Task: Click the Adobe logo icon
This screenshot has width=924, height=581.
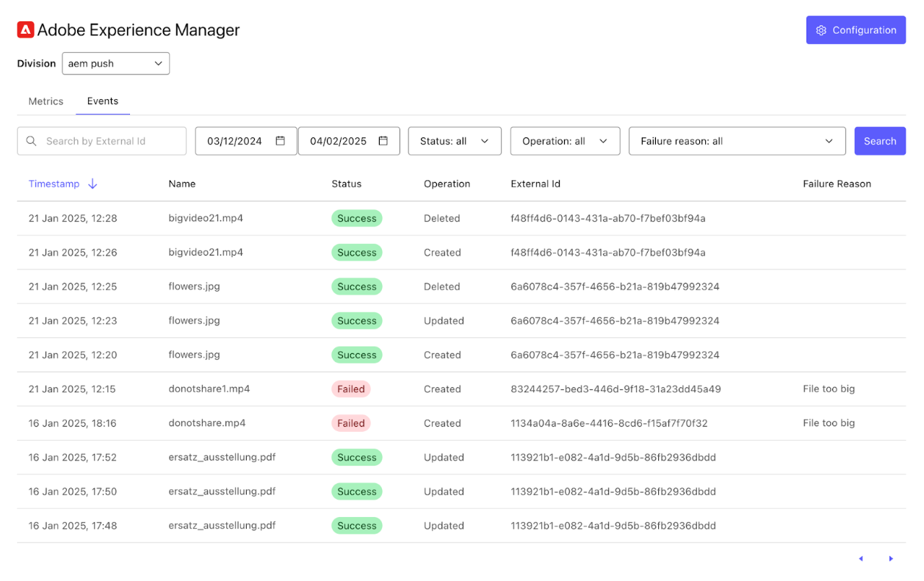Action: [26, 30]
